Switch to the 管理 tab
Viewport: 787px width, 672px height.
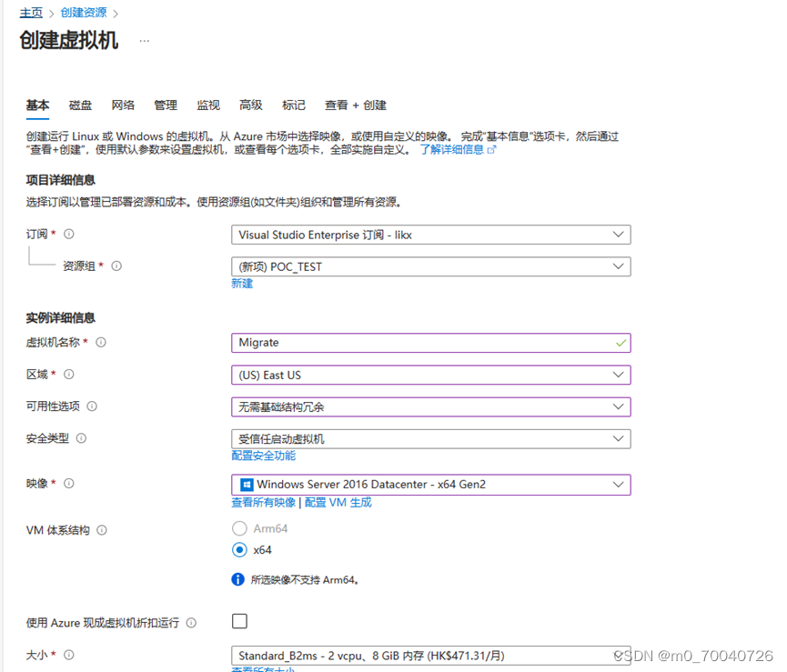[166, 105]
